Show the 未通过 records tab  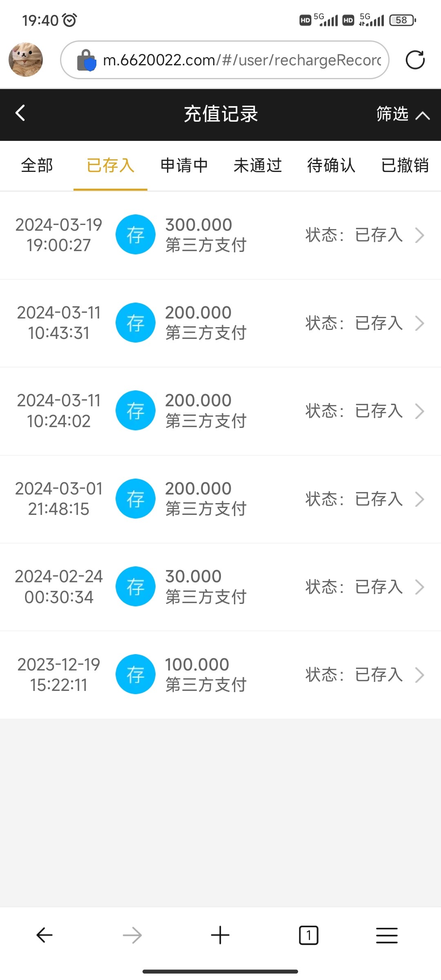click(x=258, y=165)
